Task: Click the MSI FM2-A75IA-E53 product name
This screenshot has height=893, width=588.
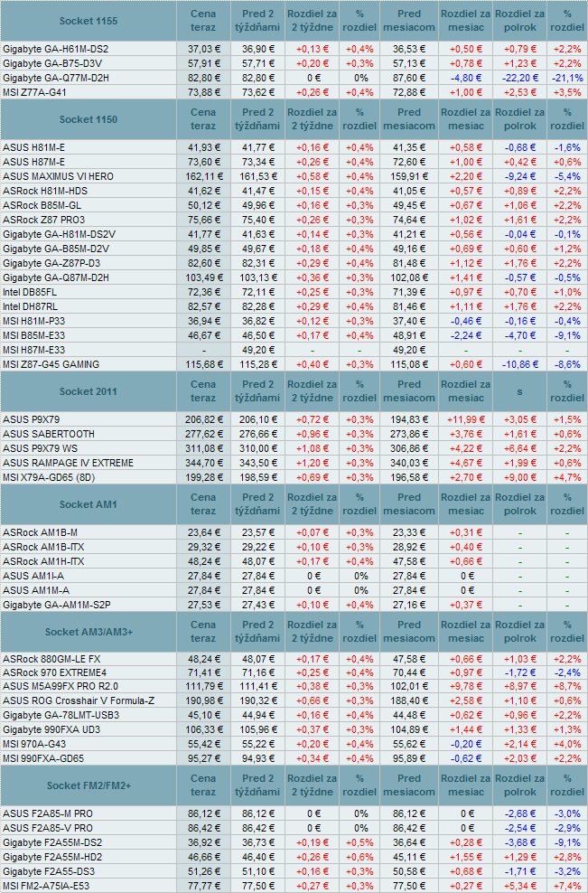Action: [x=45, y=886]
